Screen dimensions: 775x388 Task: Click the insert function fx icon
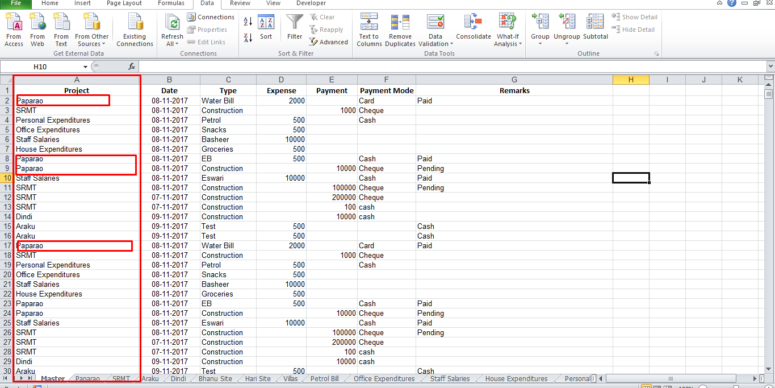click(x=131, y=66)
